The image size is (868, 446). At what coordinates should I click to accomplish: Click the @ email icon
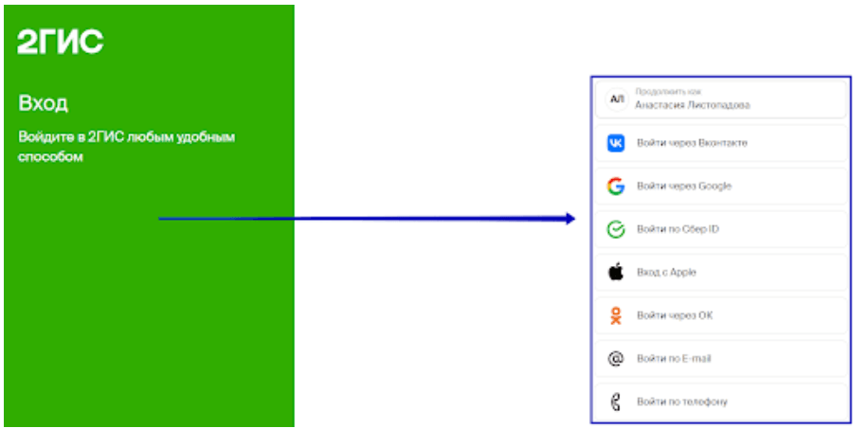pyautogui.click(x=616, y=359)
